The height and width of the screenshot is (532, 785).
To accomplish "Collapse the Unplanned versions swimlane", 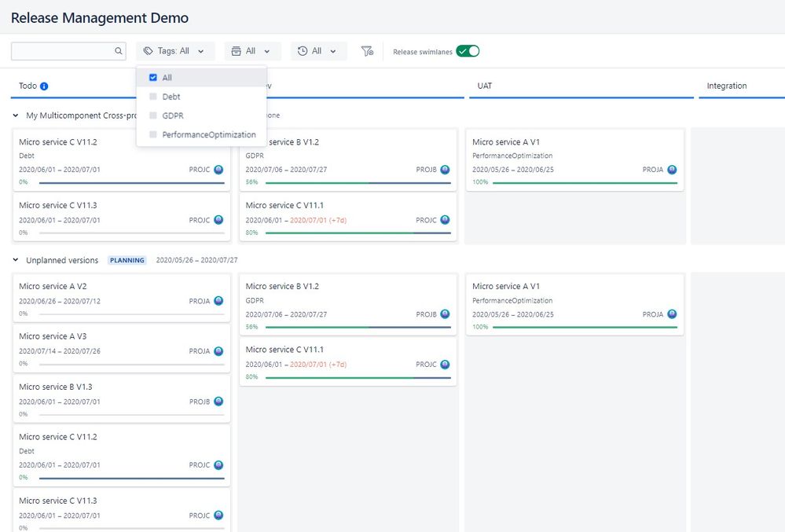I will pyautogui.click(x=16, y=260).
